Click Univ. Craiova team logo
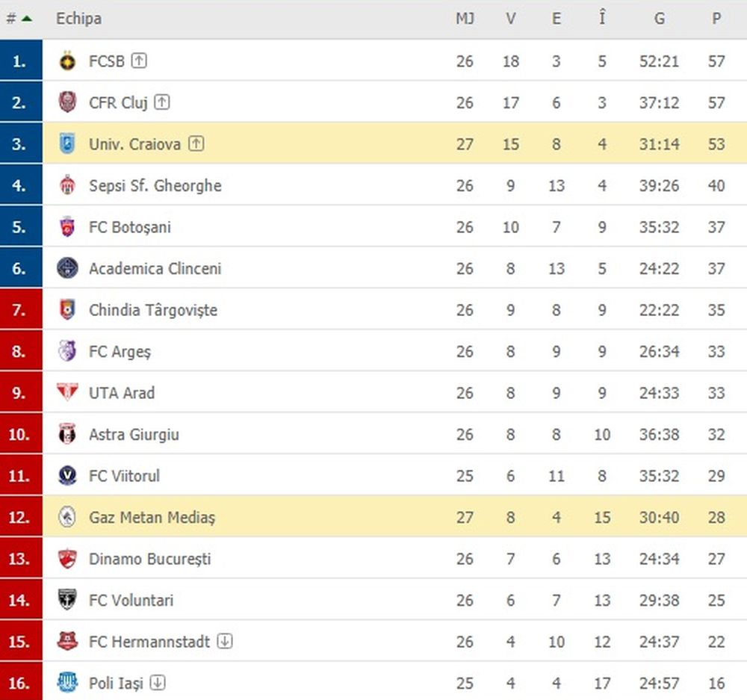747x700 pixels. point(67,143)
